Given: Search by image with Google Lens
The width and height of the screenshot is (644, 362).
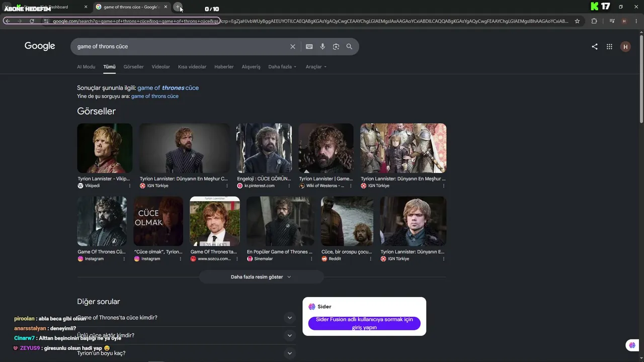Looking at the screenshot, I should [x=336, y=46].
